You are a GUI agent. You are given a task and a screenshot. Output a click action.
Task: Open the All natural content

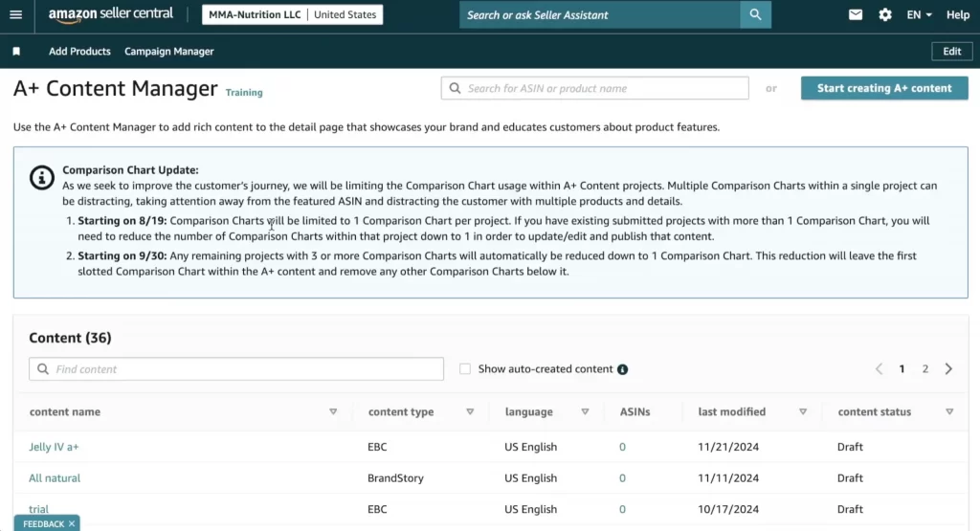point(55,478)
